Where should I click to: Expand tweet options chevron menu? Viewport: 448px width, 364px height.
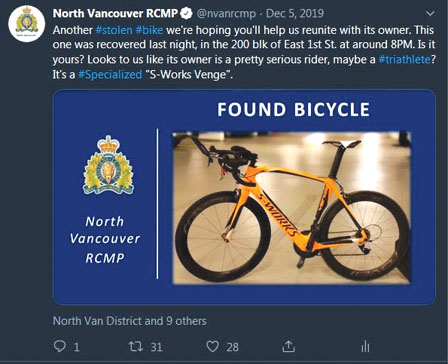pos(430,14)
